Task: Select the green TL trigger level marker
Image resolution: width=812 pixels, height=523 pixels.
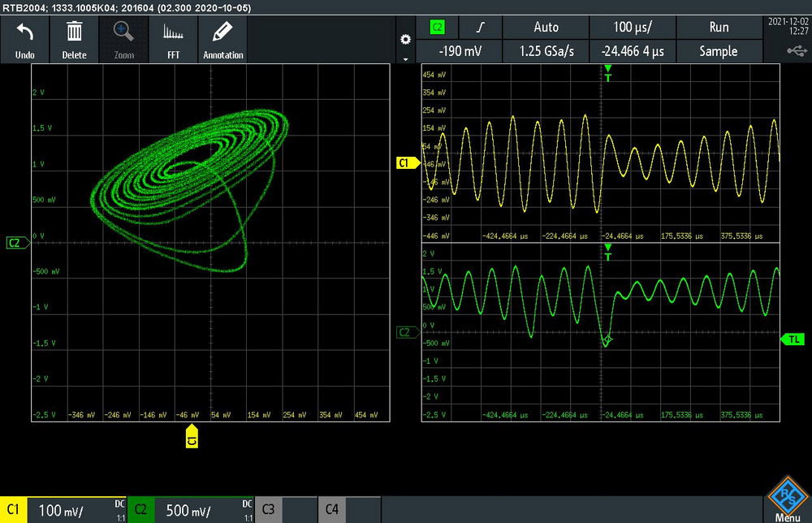Action: (793, 339)
